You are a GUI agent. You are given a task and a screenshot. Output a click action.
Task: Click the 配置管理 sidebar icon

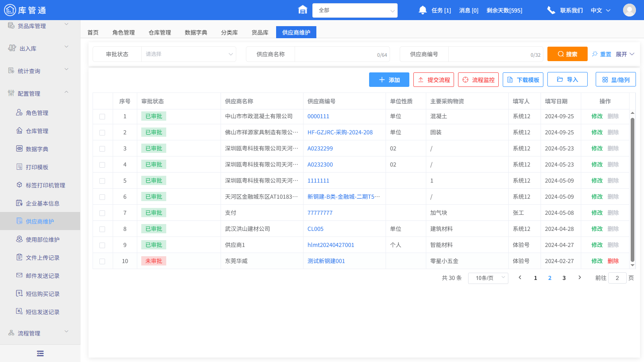[x=11, y=93]
